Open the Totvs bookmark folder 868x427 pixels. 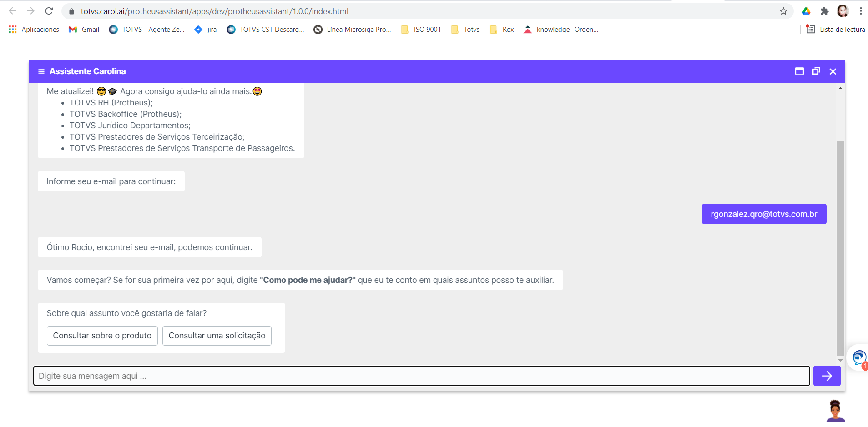(465, 30)
